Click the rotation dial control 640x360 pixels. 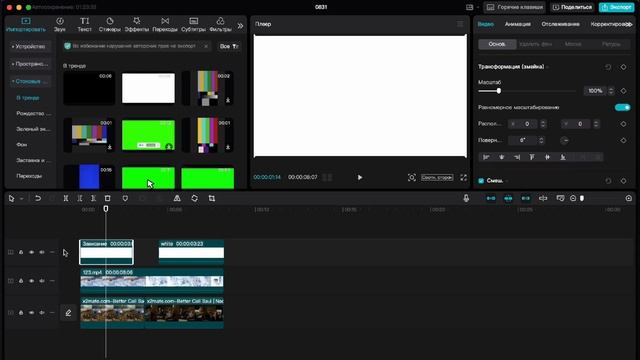pyautogui.click(x=564, y=140)
